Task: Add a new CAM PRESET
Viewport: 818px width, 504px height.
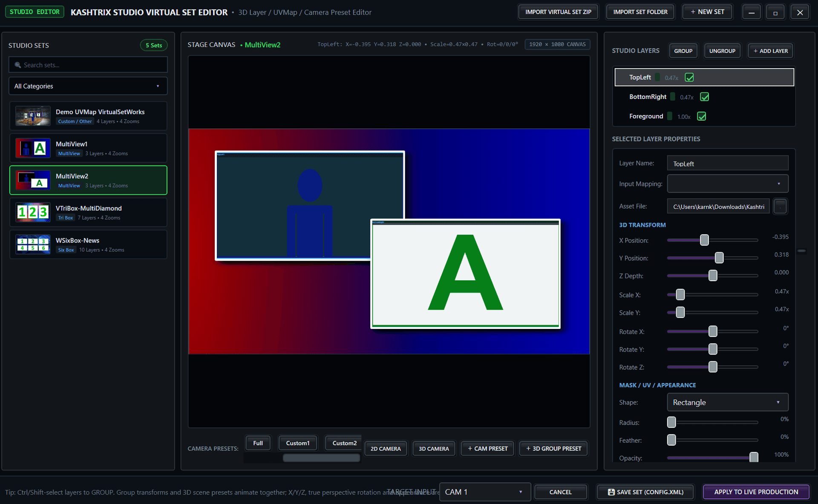Action: pos(488,449)
